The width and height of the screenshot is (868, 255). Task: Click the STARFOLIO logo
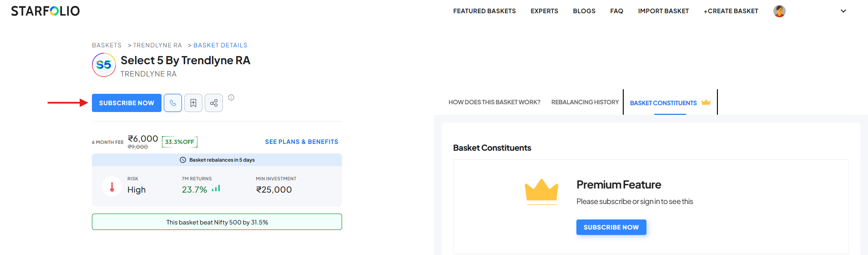(45, 11)
